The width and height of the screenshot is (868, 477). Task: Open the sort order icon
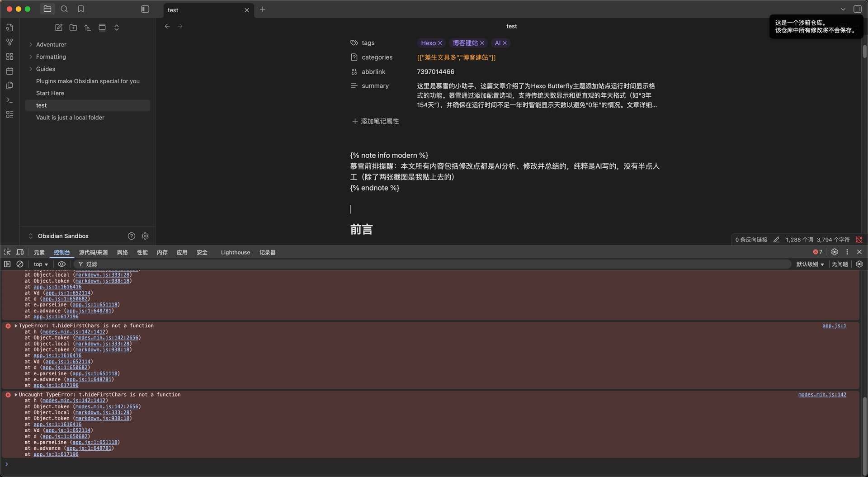88,28
